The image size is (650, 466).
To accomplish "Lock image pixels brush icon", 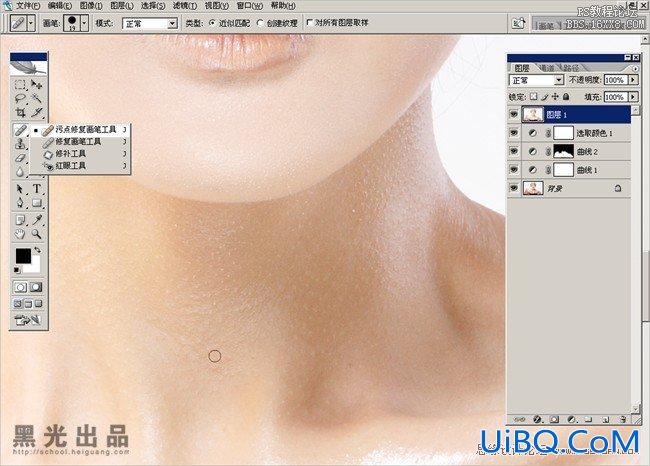I will 545,97.
